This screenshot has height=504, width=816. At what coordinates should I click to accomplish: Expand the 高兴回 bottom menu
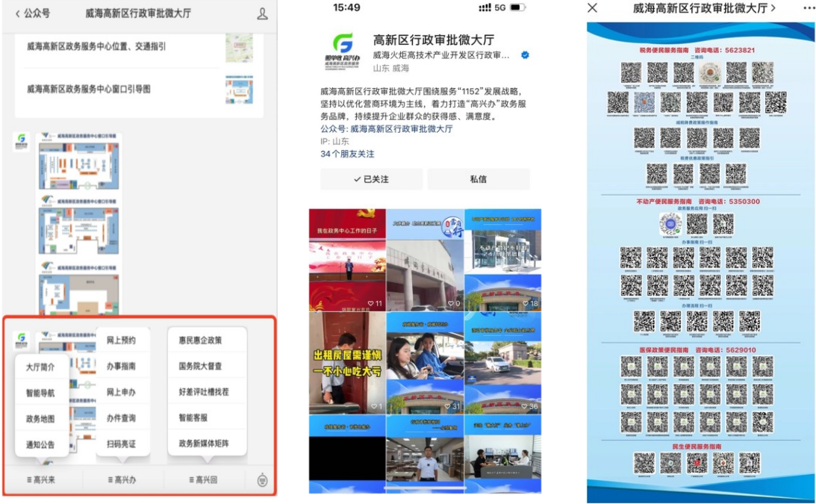click(203, 479)
